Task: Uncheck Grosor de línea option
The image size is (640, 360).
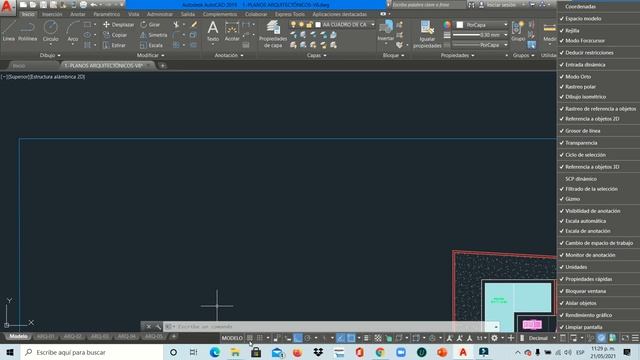Action: pos(598,131)
